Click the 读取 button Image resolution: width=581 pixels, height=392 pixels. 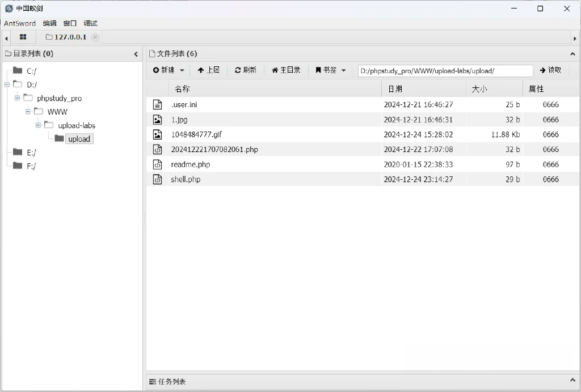click(x=550, y=70)
